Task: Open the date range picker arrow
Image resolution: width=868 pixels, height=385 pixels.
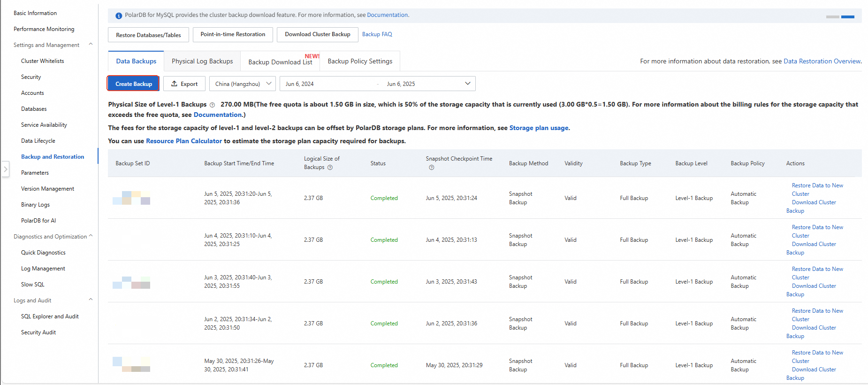Action: (468, 84)
